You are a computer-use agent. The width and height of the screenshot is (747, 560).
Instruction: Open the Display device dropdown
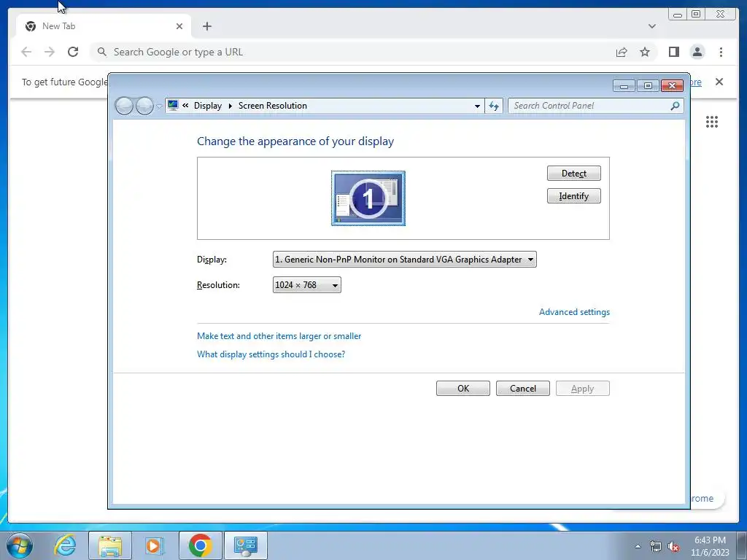(x=404, y=260)
